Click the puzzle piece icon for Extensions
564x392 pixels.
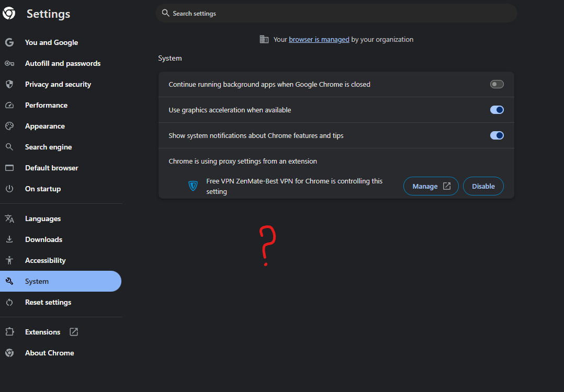point(9,332)
